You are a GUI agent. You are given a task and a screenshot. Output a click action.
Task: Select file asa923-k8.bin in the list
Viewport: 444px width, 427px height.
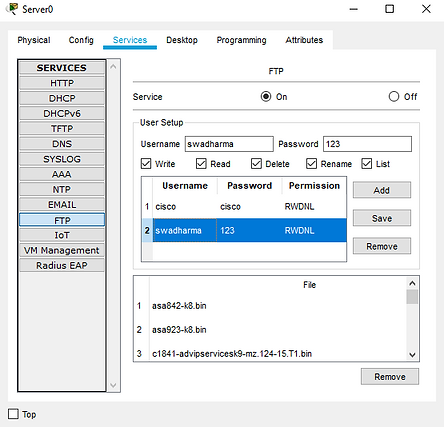(179, 330)
